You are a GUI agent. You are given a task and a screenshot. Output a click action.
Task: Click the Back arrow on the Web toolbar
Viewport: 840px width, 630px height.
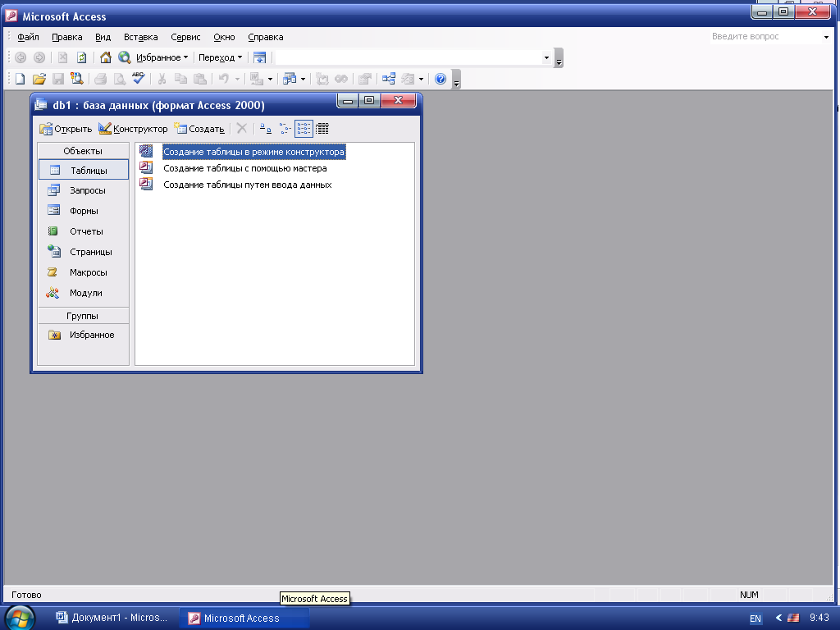[21, 57]
